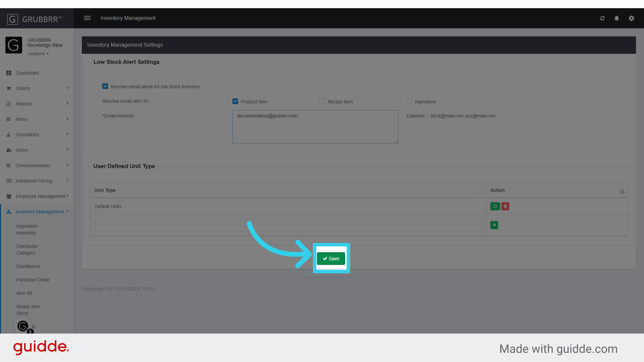Click green plus add unit type icon

tap(494, 225)
